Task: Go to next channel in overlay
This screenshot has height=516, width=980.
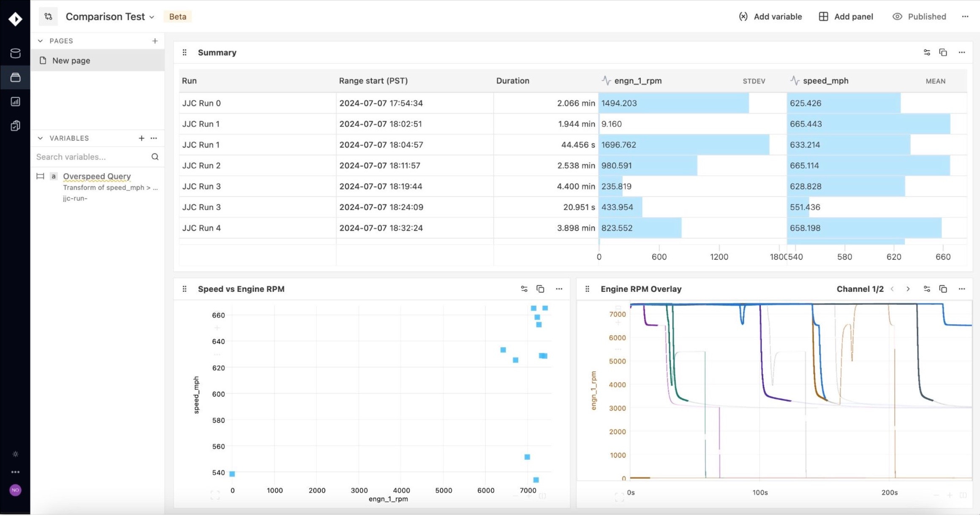Action: 908,289
